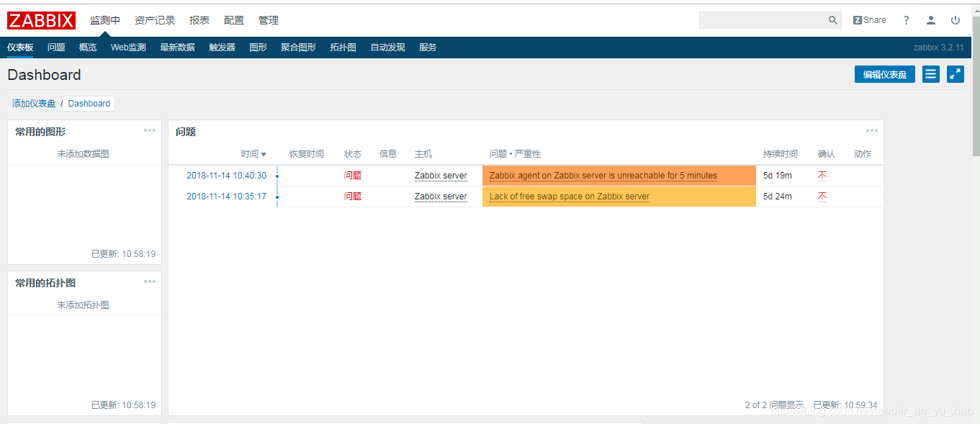Viewport: 980px width, 424px height.
Task: Toggle fullscreen mode icon
Action: (x=956, y=74)
